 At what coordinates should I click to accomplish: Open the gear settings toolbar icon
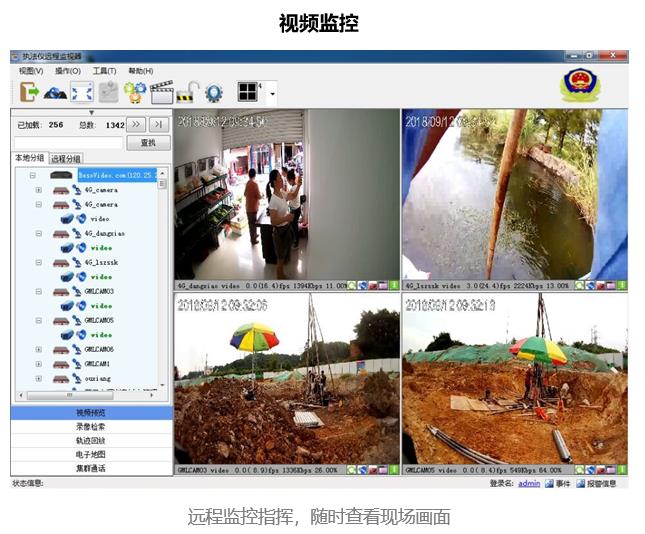tap(134, 93)
